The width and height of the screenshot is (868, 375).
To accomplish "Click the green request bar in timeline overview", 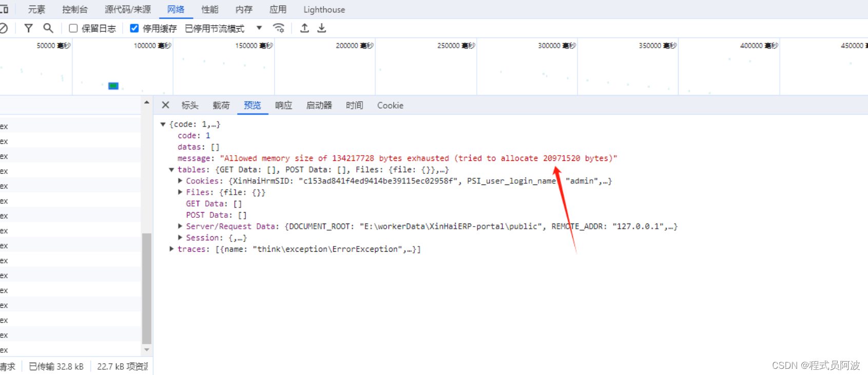I will click(x=113, y=86).
